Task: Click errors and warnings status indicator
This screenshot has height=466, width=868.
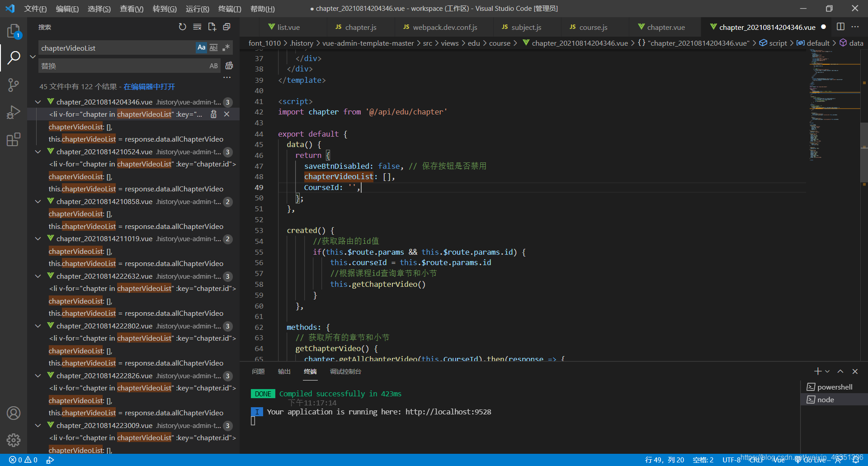Action: pyautogui.click(x=23, y=460)
